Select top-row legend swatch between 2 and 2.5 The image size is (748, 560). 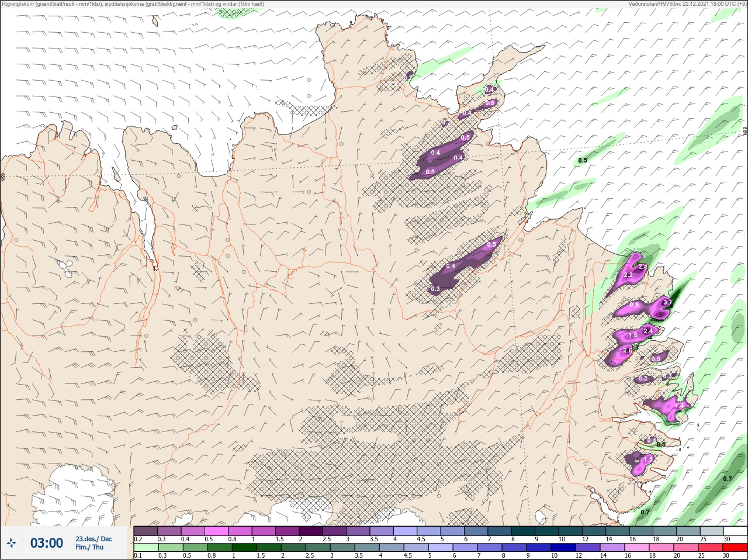pyautogui.click(x=311, y=531)
